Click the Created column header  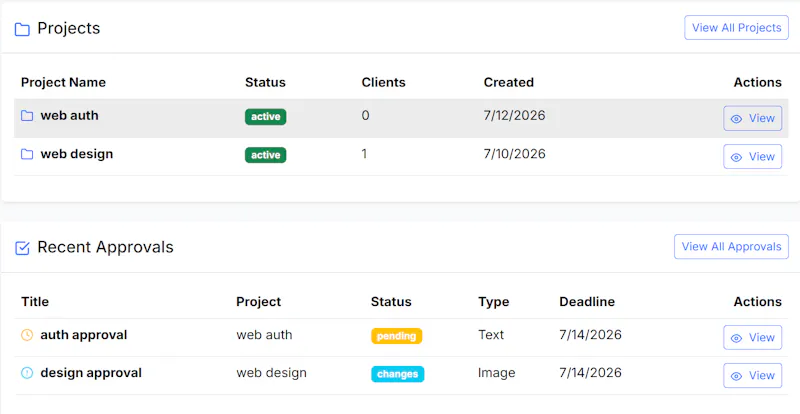[x=509, y=82]
